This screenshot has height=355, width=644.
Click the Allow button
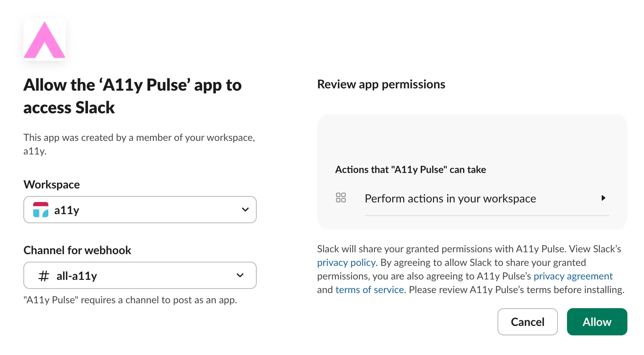point(597,322)
